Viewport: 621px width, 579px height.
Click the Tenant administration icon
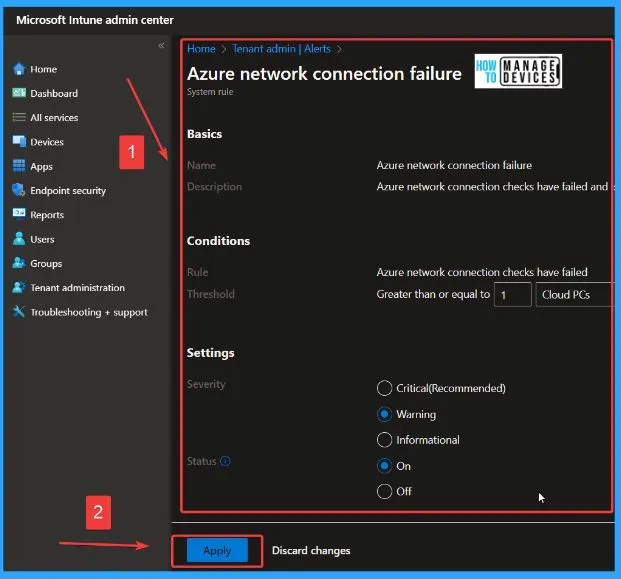point(19,287)
